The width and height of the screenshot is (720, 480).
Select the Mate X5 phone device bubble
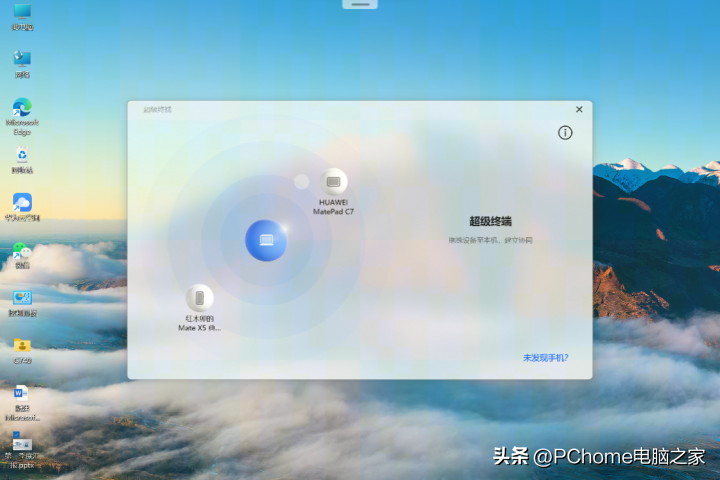tap(199, 298)
